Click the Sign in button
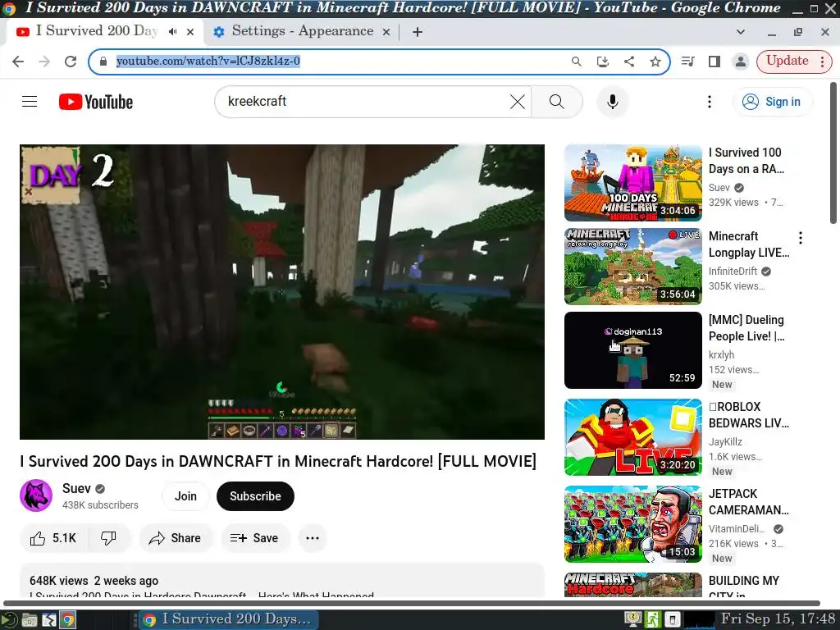 [772, 102]
